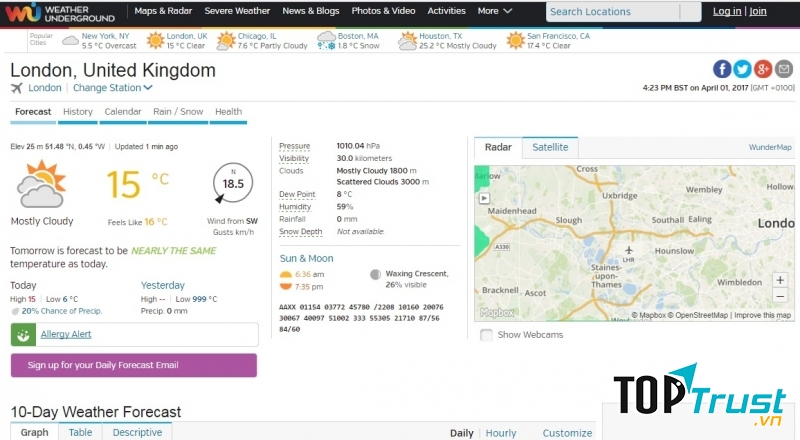Click the airplane airport station icon
The image size is (800, 440).
click(17, 88)
